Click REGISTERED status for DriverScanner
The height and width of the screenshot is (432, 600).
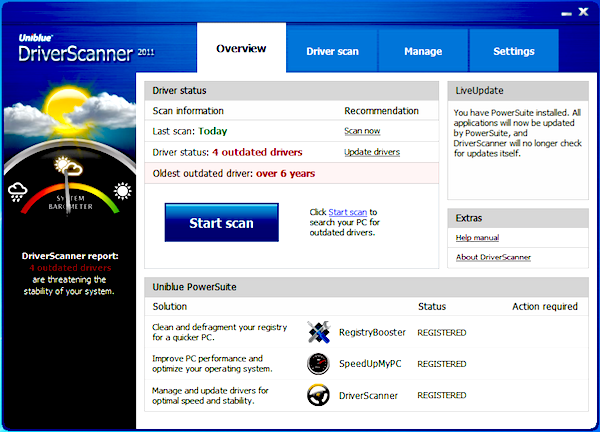point(442,395)
